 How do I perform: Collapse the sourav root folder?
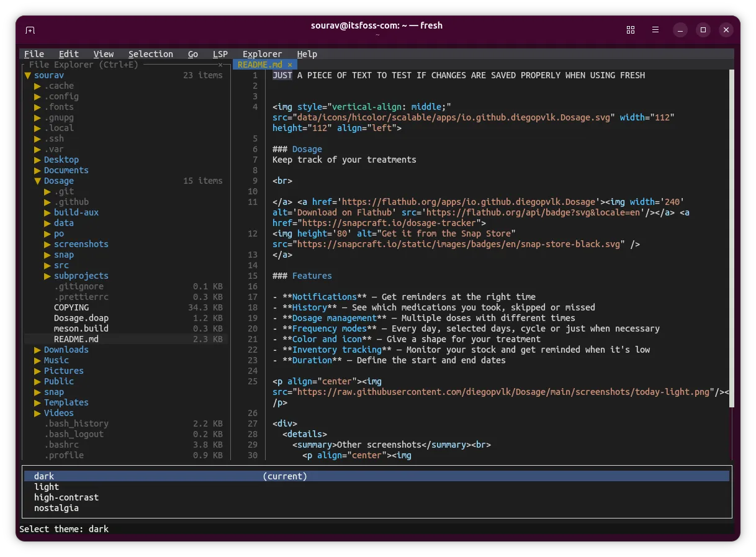tap(27, 75)
